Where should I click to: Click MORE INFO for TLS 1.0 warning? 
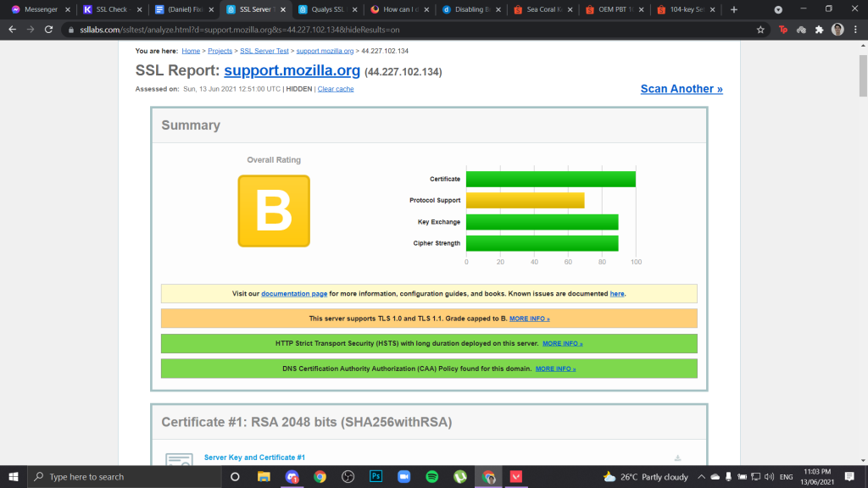pos(529,319)
